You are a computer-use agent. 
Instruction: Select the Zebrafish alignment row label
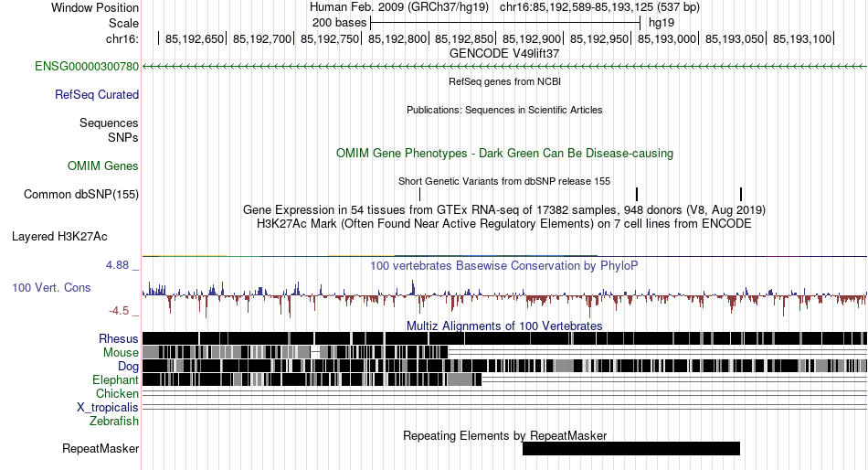tap(114, 422)
